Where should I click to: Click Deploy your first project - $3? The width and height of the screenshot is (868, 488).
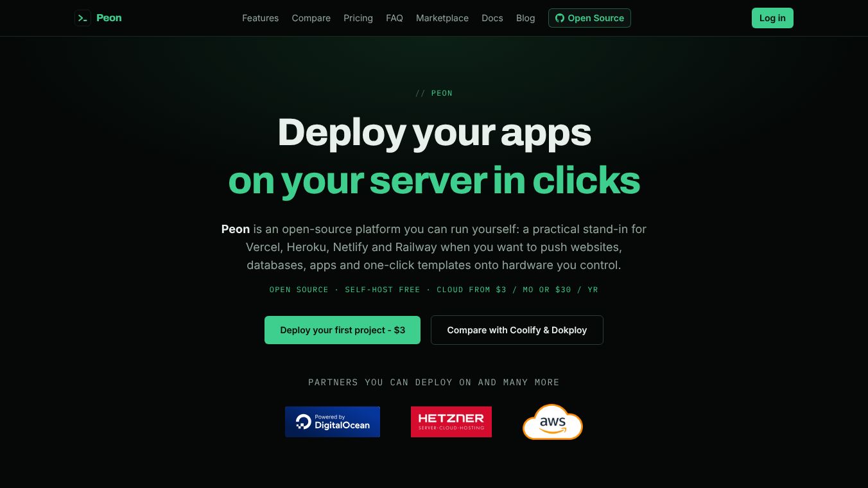pos(342,330)
